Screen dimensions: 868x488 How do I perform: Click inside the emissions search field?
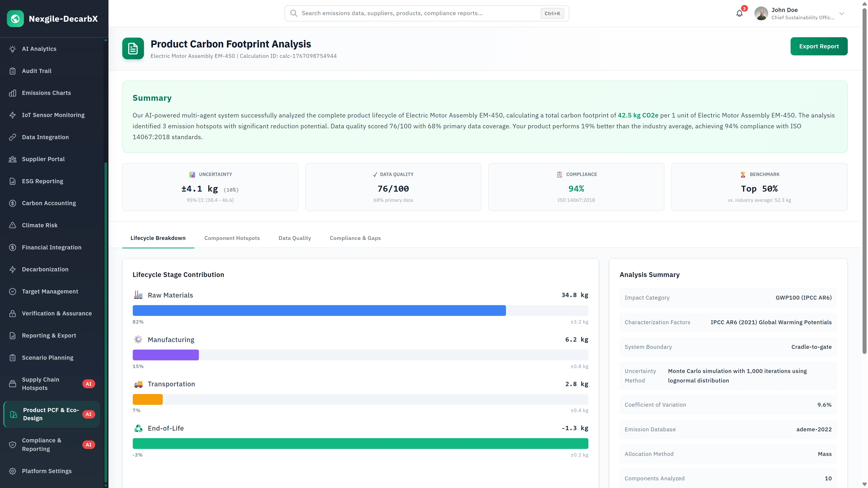[x=404, y=13]
